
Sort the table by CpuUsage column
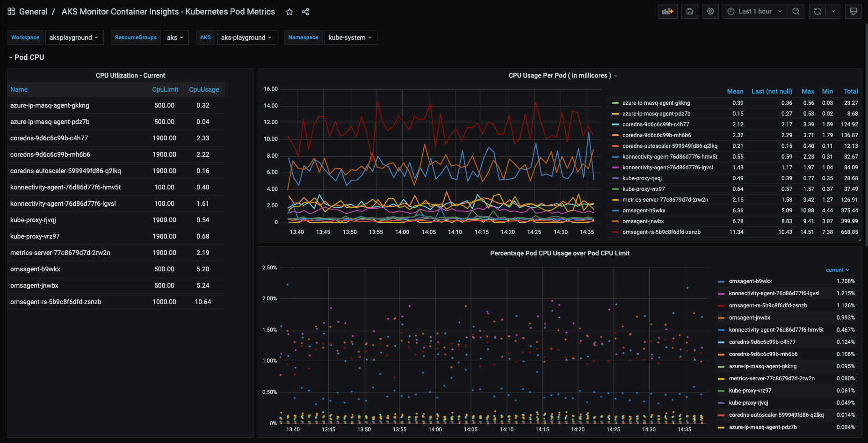(204, 89)
